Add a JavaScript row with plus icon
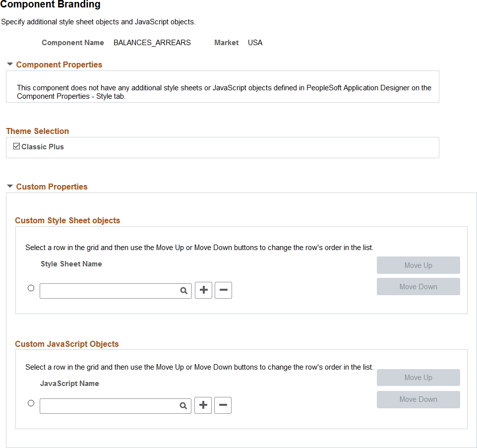This screenshot has width=477, height=448. [x=203, y=405]
